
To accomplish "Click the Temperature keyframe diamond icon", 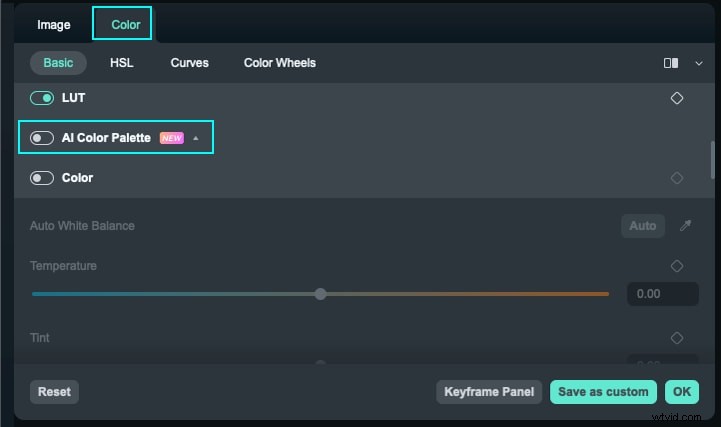I will point(677,266).
